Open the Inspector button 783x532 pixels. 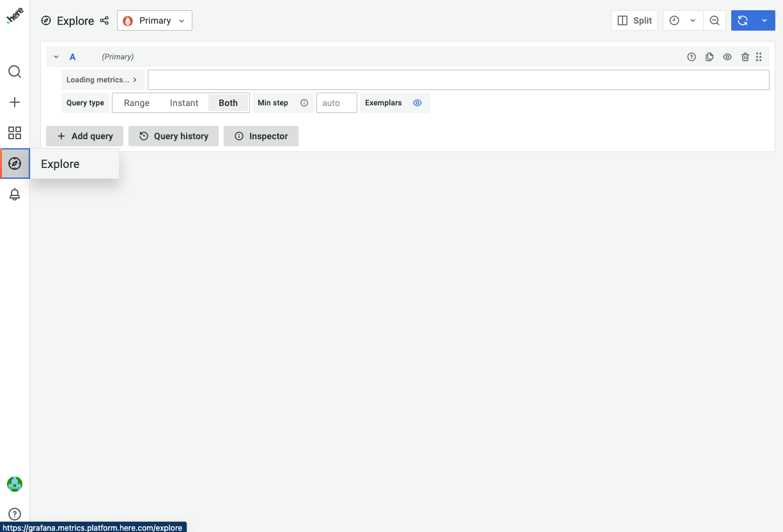pos(261,136)
